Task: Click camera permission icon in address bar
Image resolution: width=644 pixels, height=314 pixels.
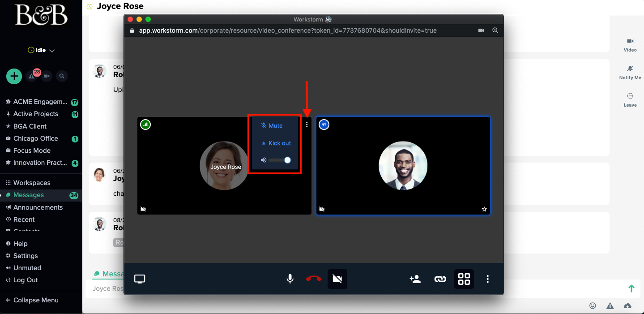Action: coord(481,30)
